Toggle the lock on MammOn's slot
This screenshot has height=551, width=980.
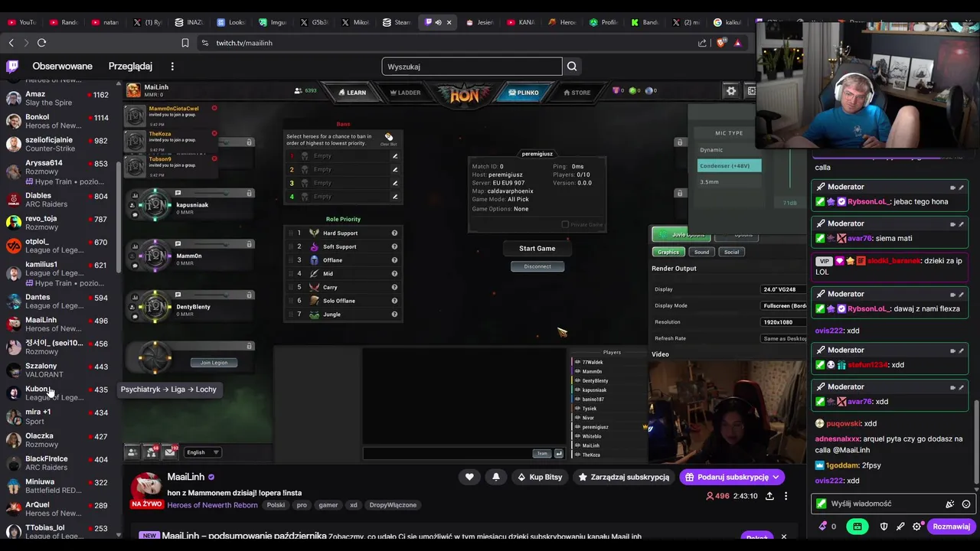(x=249, y=244)
